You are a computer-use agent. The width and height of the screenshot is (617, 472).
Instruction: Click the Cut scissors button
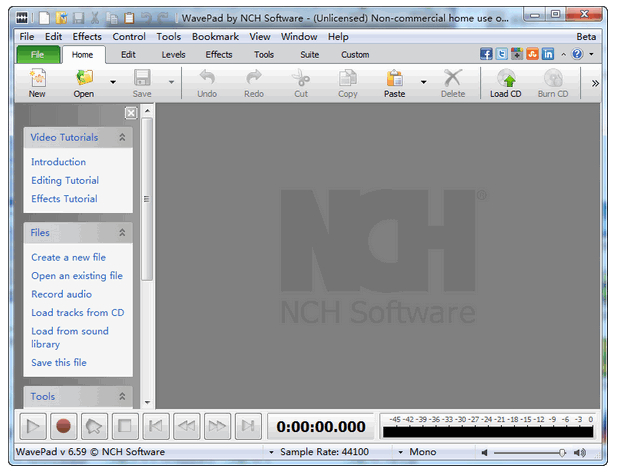pyautogui.click(x=301, y=83)
